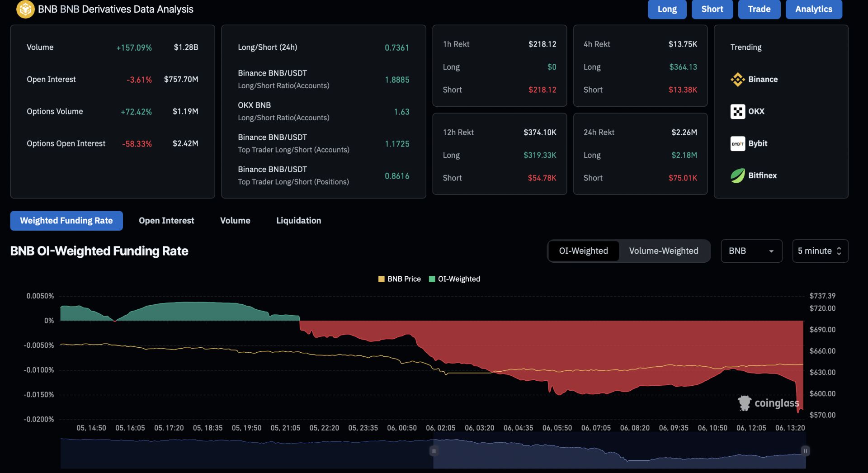Open the Analytics button

(x=813, y=9)
